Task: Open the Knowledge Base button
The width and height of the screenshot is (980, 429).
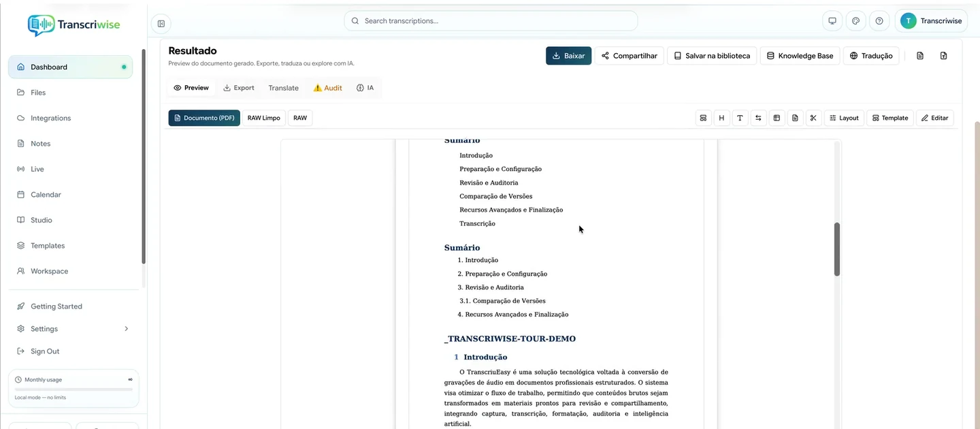Action: tap(800, 56)
